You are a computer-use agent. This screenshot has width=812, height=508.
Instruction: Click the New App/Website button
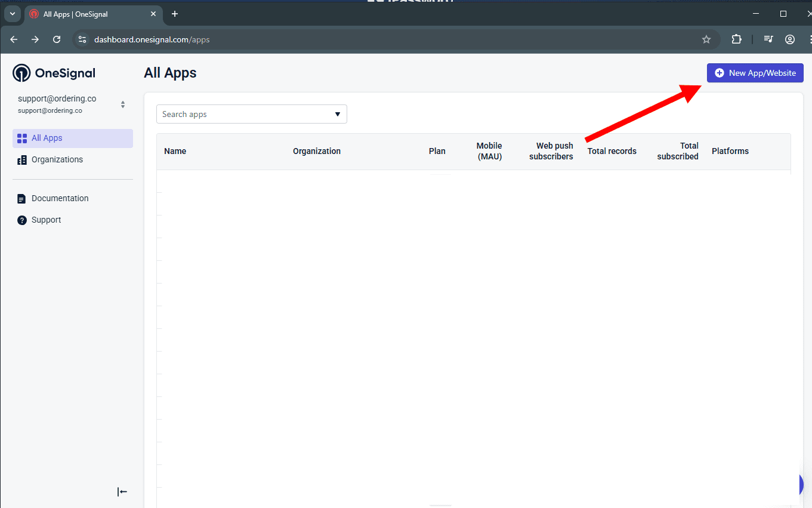click(x=755, y=73)
